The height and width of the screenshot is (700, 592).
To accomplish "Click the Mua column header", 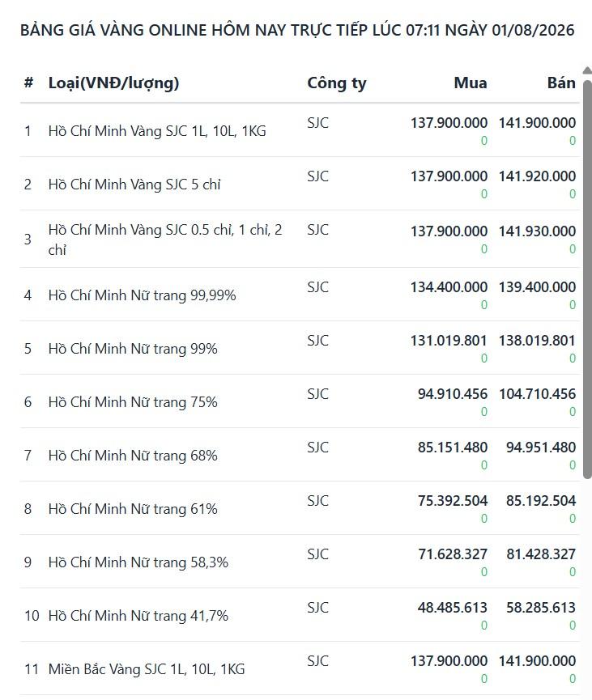I will (470, 83).
